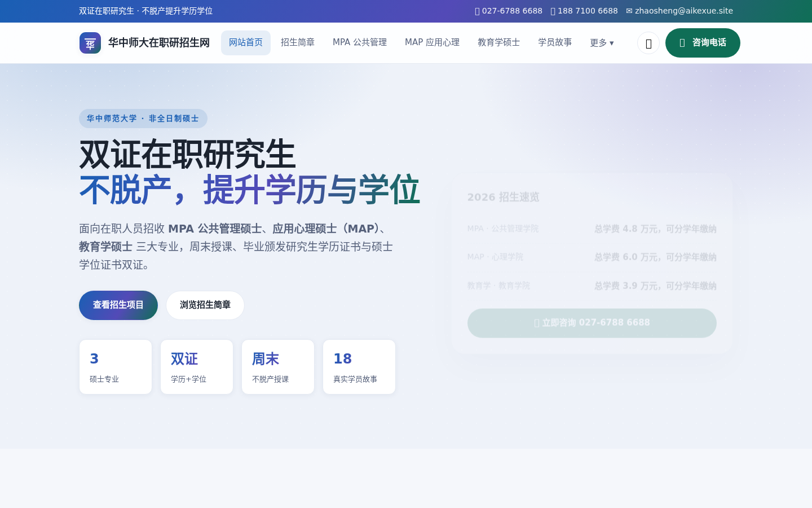
Task: Click 总学费 3.9 万元 fee text
Action: (655, 286)
